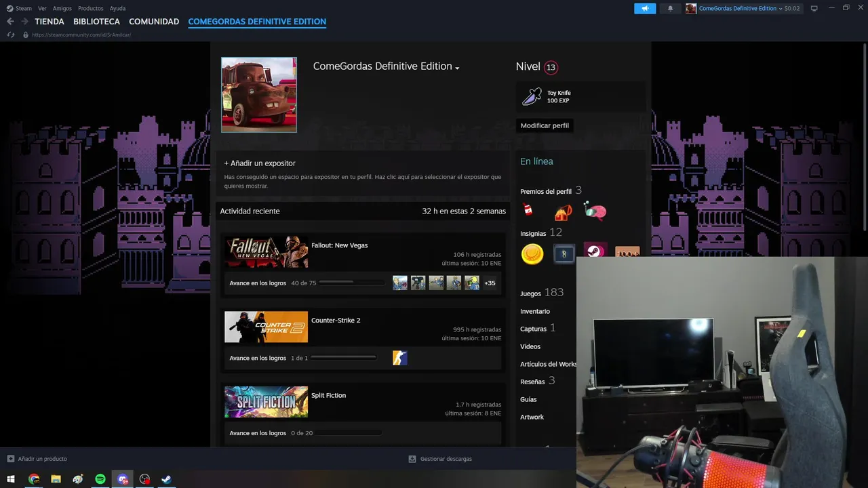Switch to the TIENDA tab
Screen dimensions: 868x488
(x=50, y=22)
